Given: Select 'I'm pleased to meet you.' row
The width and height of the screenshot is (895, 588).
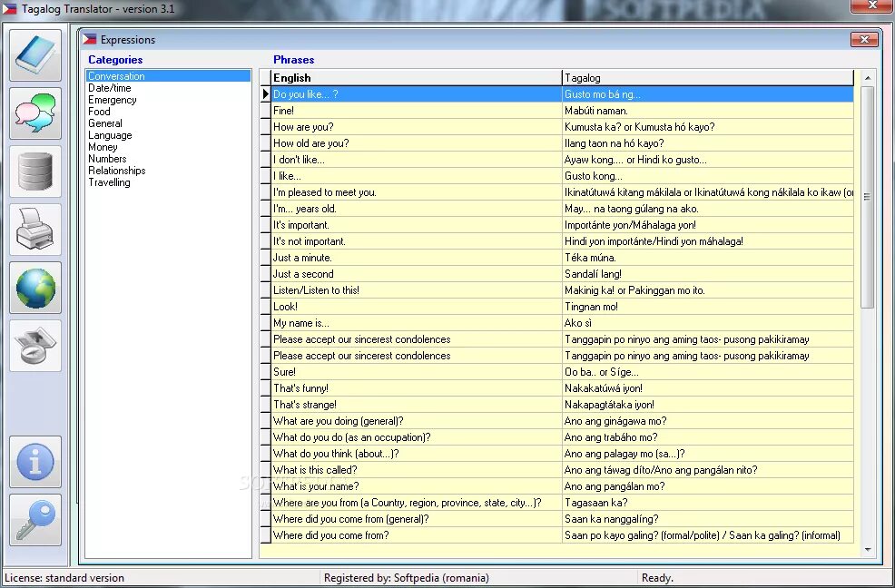Looking at the screenshot, I should [x=416, y=192].
